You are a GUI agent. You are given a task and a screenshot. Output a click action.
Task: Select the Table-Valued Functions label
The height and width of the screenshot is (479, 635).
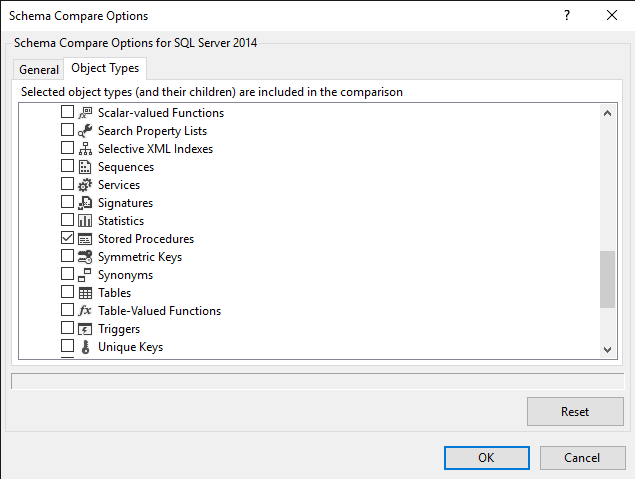click(159, 311)
